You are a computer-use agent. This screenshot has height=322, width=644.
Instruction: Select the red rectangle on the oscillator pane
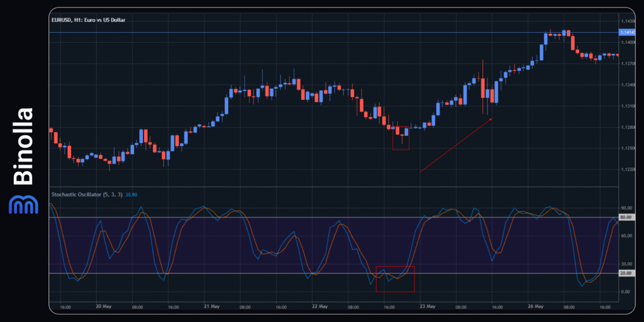click(x=395, y=279)
